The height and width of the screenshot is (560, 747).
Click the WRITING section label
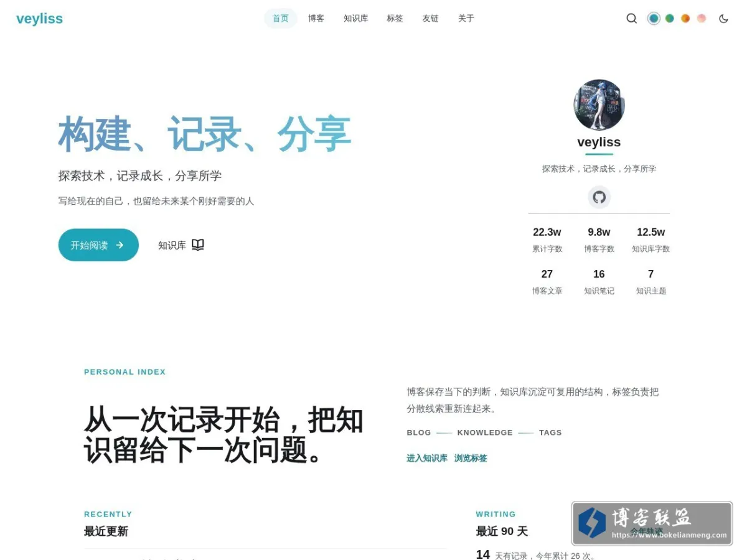[496, 515]
